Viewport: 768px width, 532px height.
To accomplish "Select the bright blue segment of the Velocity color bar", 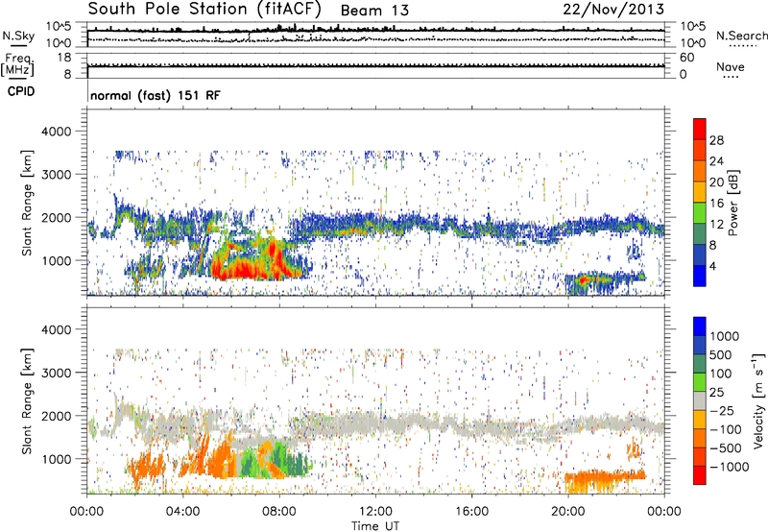I will click(700, 326).
